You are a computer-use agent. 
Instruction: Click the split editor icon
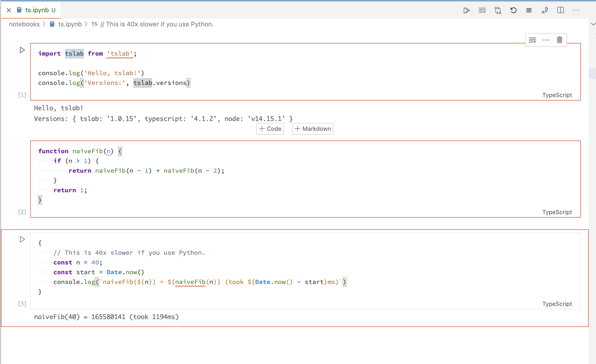pos(560,10)
